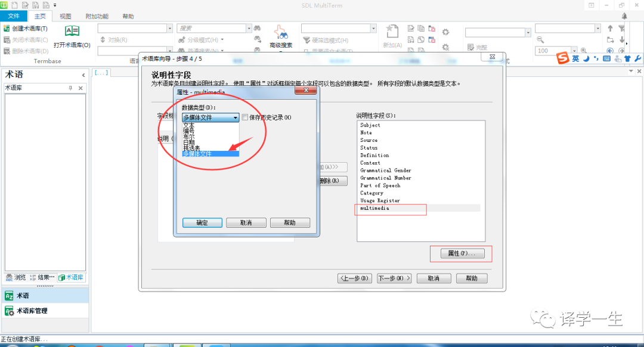Screen dimensions: 644x347
Task: Launch Advanced Search (高级搜索) in ribbon
Action: click(x=281, y=36)
